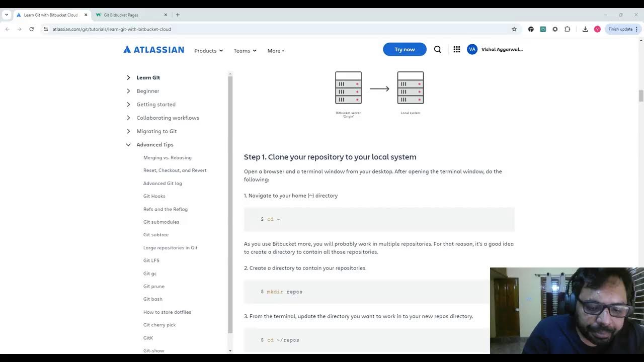The height and width of the screenshot is (362, 644).
Task: Open Merging vs. Rebasing article
Action: tap(167, 157)
